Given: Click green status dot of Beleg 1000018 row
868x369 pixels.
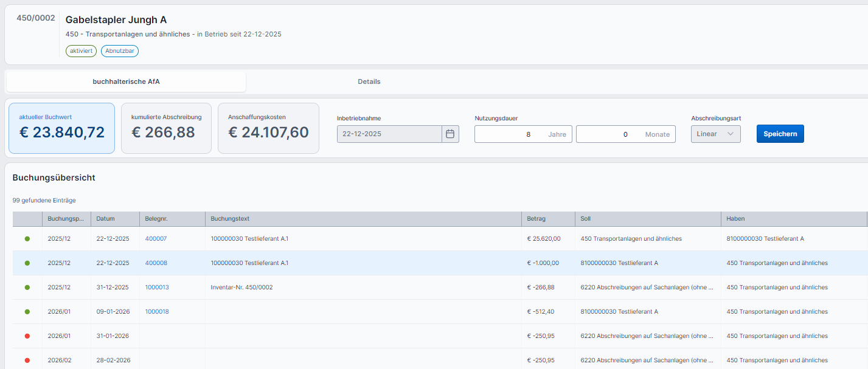Looking at the screenshot, I should coord(27,312).
